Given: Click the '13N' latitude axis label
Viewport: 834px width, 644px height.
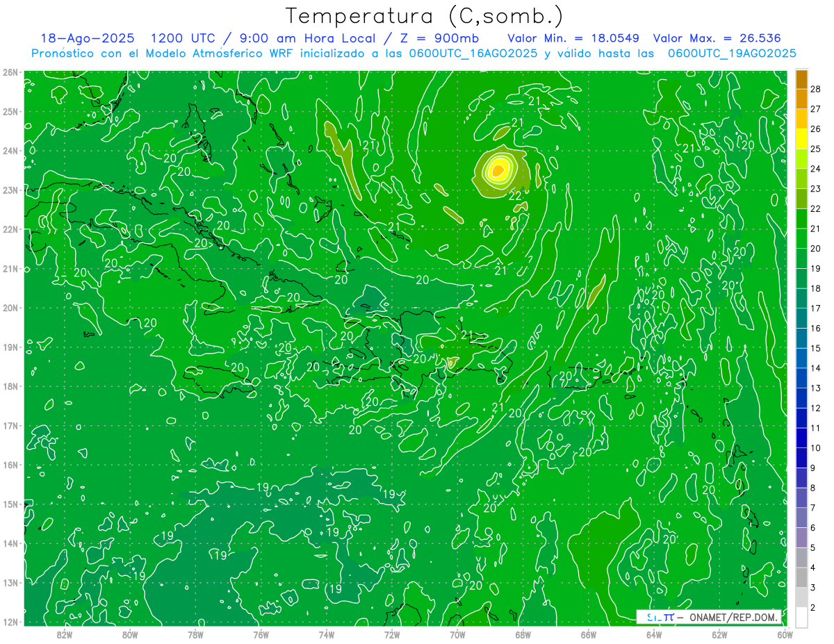Looking at the screenshot, I should point(10,582).
